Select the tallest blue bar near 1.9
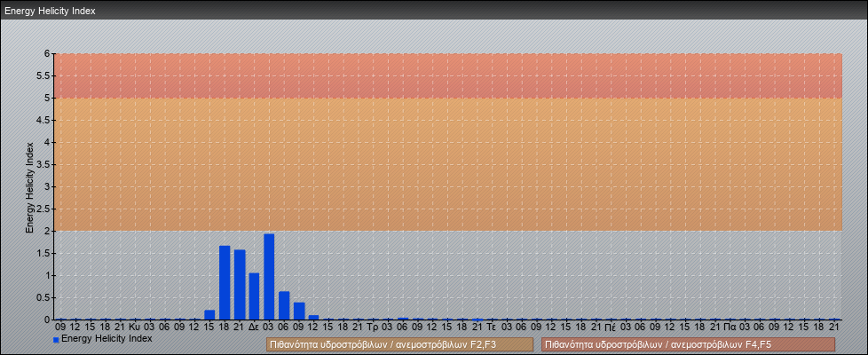This screenshot has width=868, height=355. (269, 277)
